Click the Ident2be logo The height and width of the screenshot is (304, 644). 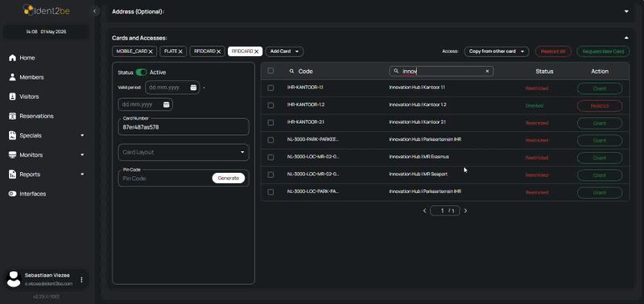(46, 10)
